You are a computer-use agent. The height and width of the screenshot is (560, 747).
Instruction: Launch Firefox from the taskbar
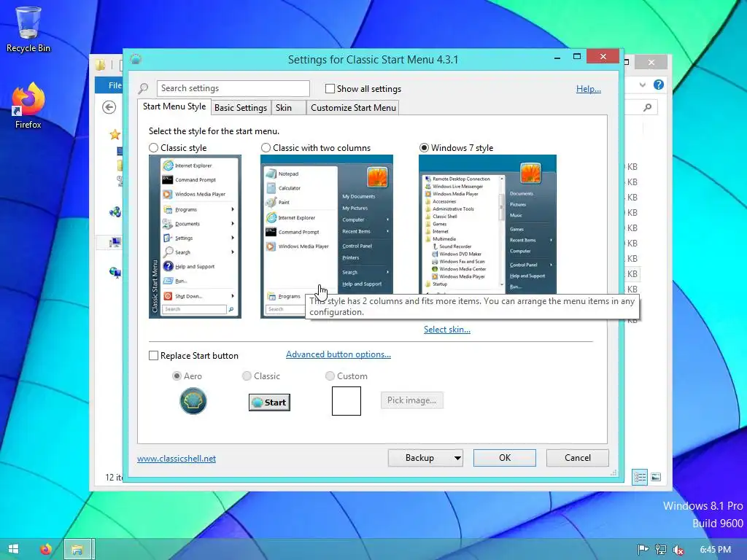click(46, 550)
